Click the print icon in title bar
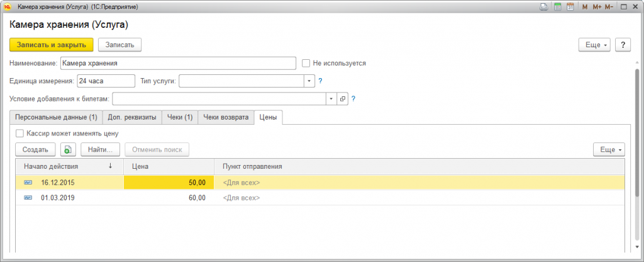The height and width of the screenshot is (262, 644). 543,7
